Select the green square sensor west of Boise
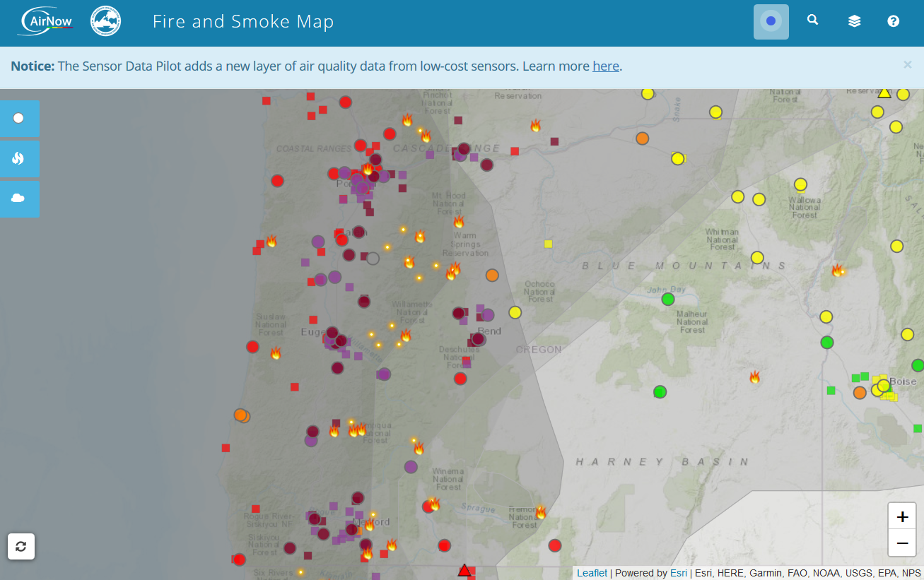This screenshot has width=924, height=580. point(831,390)
